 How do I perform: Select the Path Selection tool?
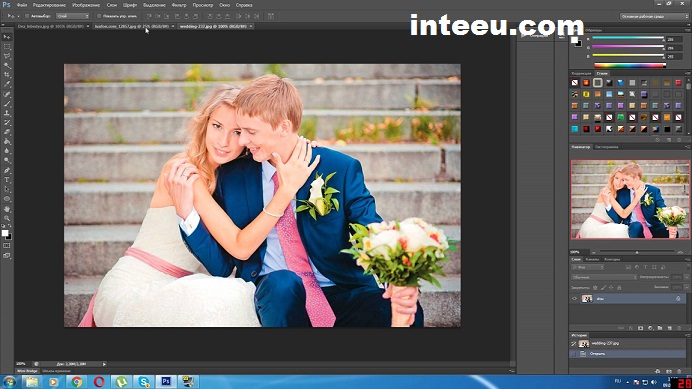(7, 189)
